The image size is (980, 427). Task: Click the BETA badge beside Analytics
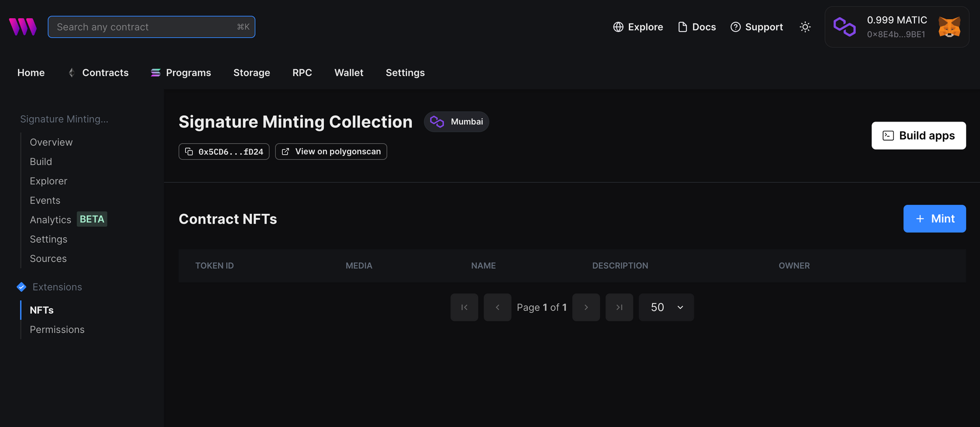92,219
